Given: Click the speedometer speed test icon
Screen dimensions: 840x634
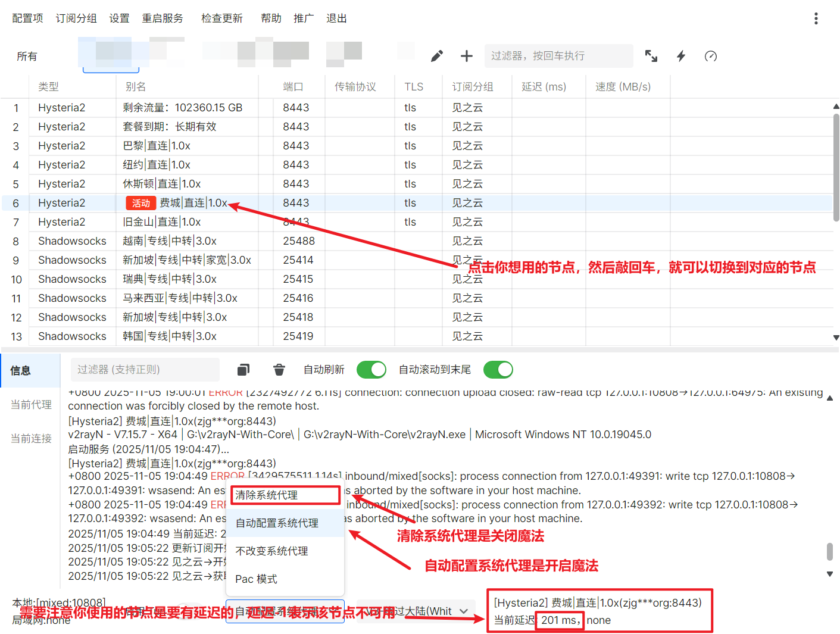Looking at the screenshot, I should pos(711,56).
